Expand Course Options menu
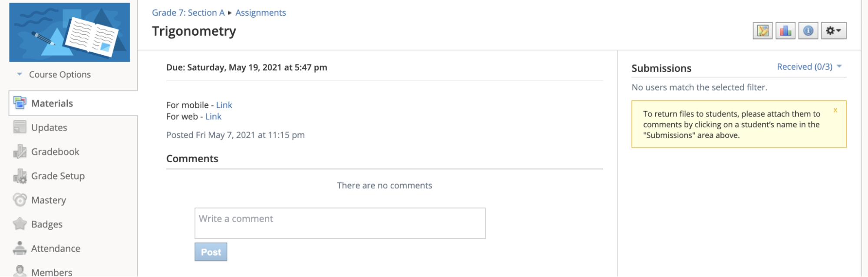868x277 pixels. click(x=53, y=74)
